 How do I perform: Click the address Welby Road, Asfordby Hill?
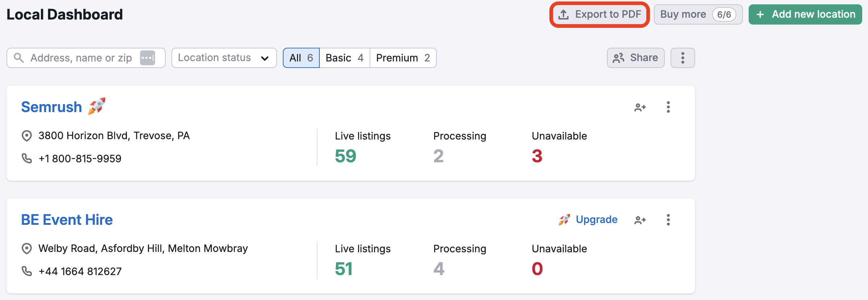click(x=143, y=249)
